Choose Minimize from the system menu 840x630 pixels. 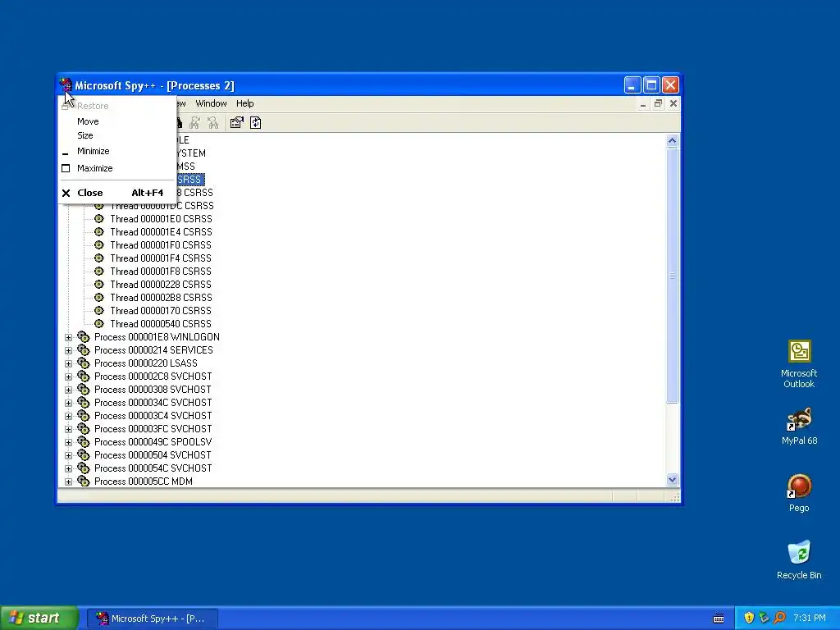click(116, 151)
